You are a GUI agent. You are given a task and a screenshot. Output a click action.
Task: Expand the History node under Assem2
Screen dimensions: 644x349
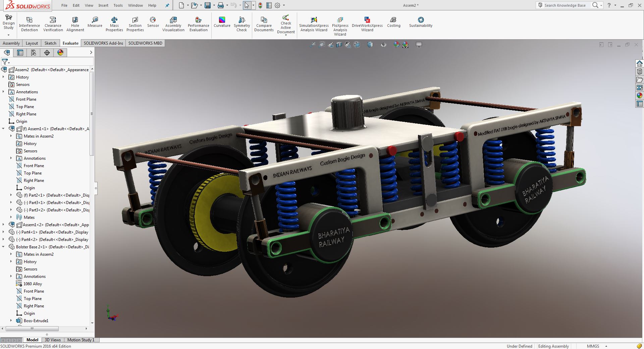point(3,77)
